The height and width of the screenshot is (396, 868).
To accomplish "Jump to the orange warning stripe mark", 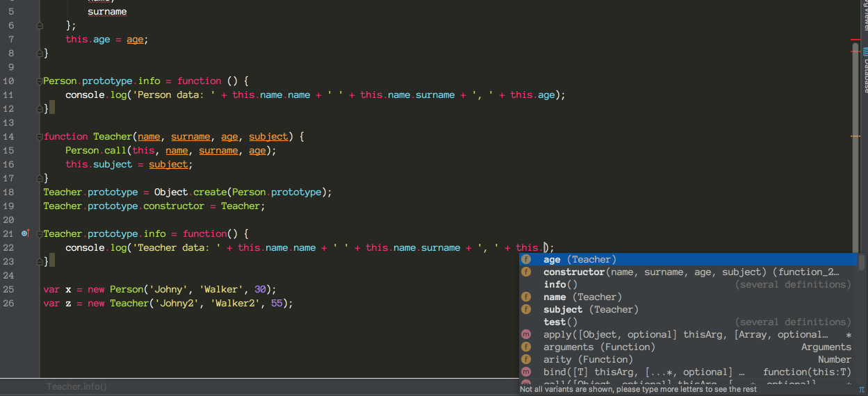I will (x=855, y=137).
